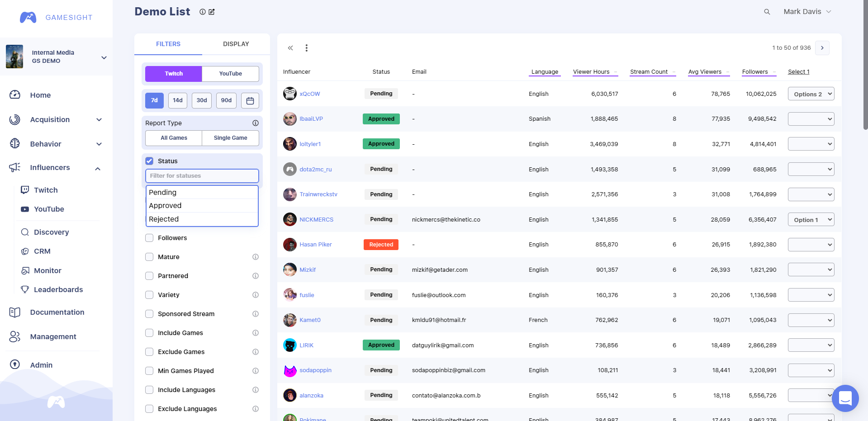Select Single Game report type
This screenshot has height=421, width=868.
(231, 138)
